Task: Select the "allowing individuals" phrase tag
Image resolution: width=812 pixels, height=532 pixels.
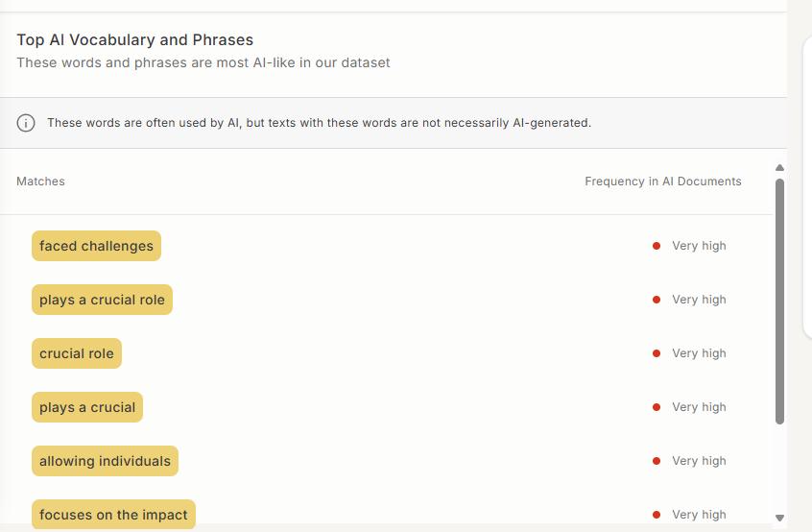Action: click(105, 461)
